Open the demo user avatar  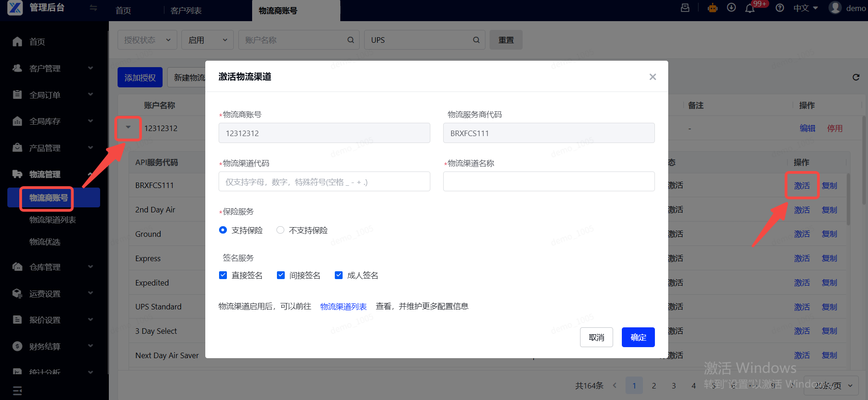coord(835,8)
